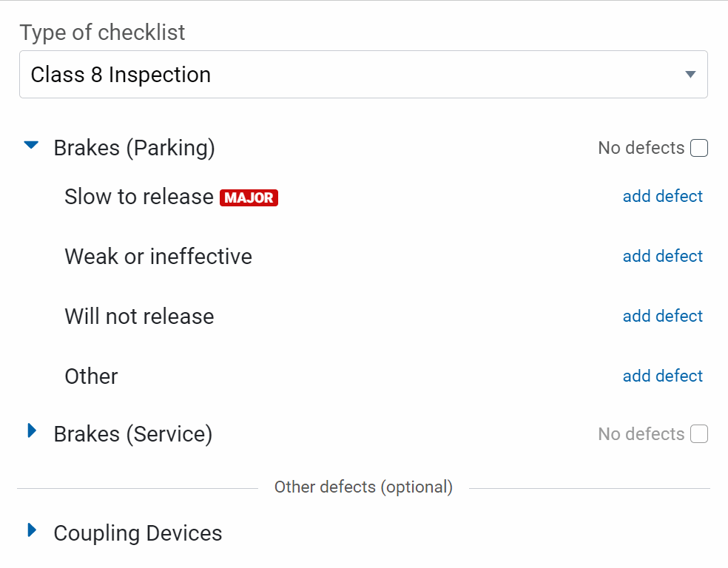This screenshot has height=568, width=728.
Task: Select the Brakes (Parking) heading text
Action: coord(134,148)
